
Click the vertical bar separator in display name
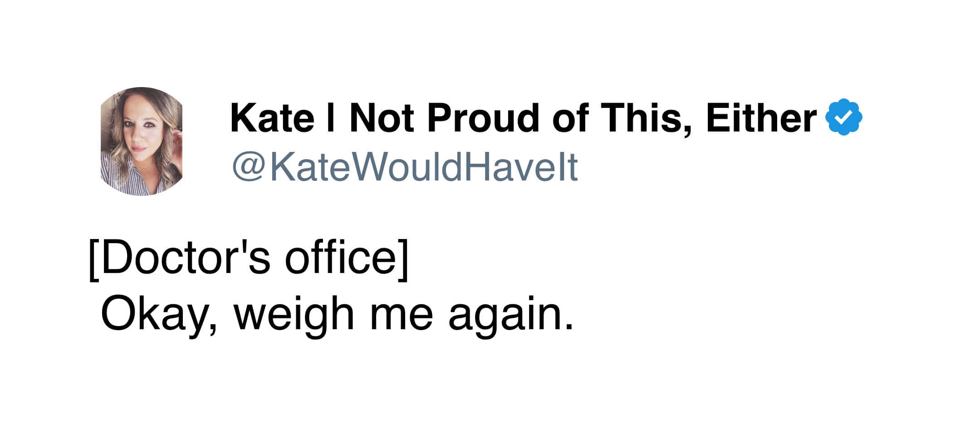pos(332,118)
